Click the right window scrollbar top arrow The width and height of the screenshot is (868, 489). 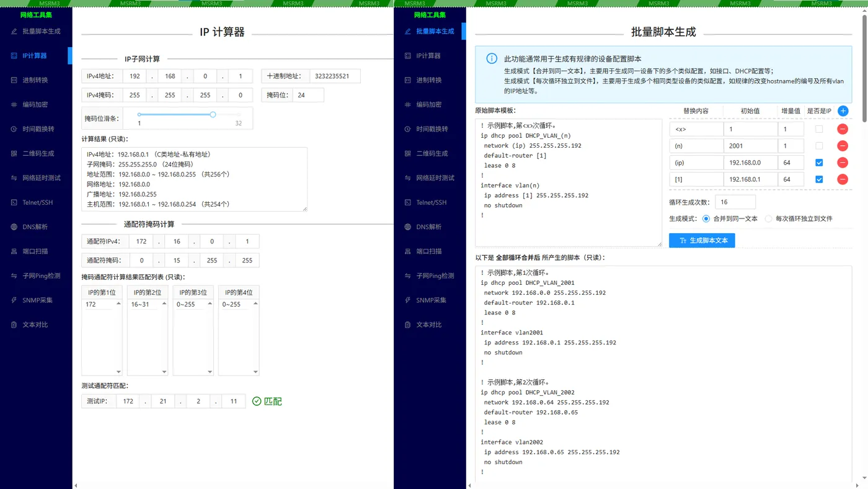point(864,11)
